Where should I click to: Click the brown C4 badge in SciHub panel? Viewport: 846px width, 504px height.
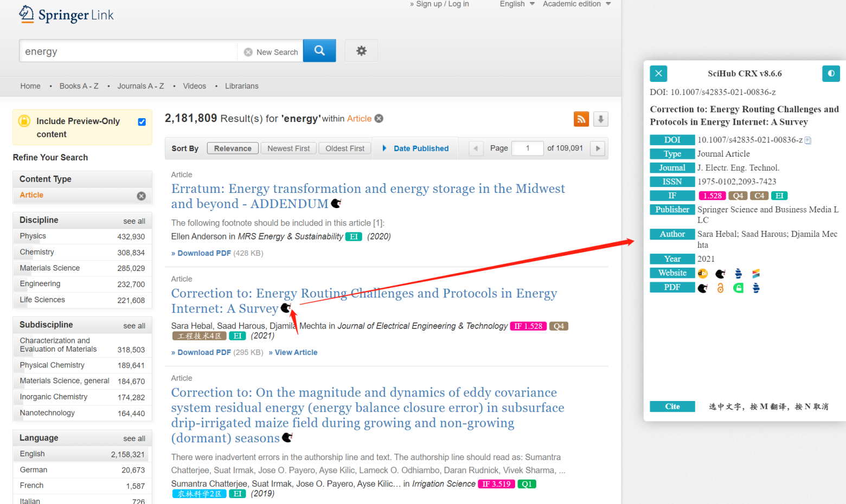pos(759,196)
